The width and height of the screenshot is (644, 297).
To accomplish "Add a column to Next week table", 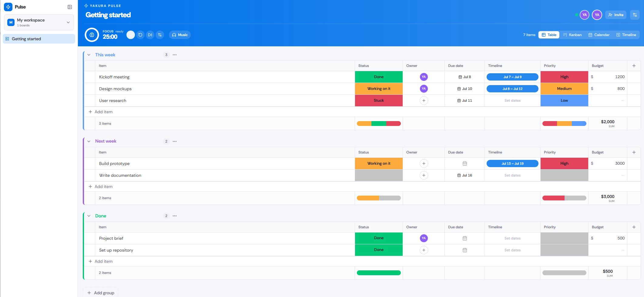I will [634, 152].
